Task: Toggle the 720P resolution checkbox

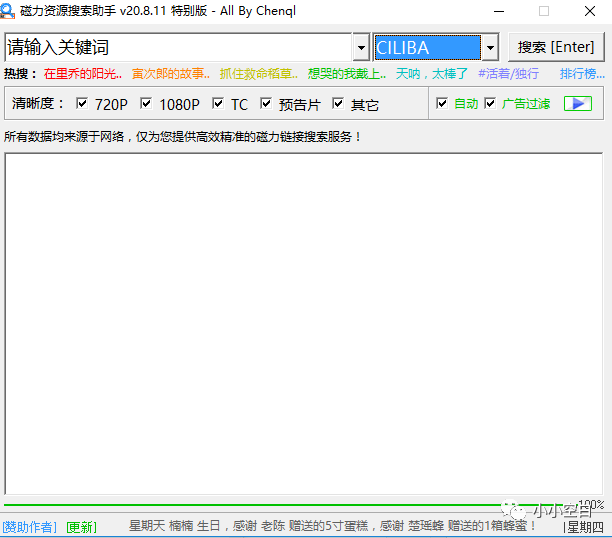Action: point(82,104)
